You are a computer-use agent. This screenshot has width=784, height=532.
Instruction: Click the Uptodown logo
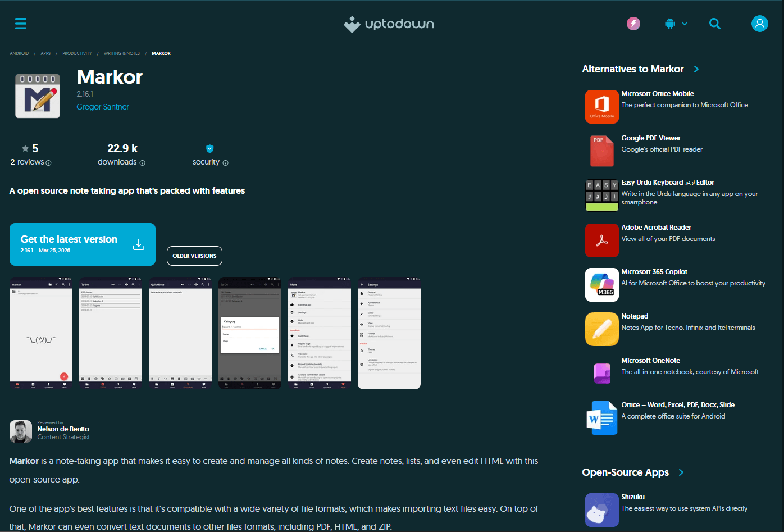click(389, 24)
